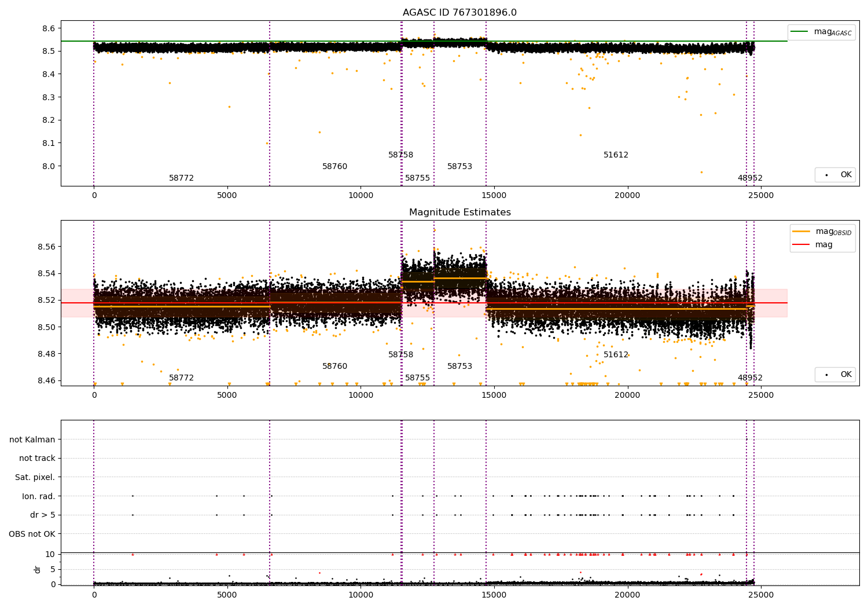This screenshot has height=608, width=868.
Task: Click the 8.48 y-axis tick label
Action: pyautogui.click(x=47, y=354)
